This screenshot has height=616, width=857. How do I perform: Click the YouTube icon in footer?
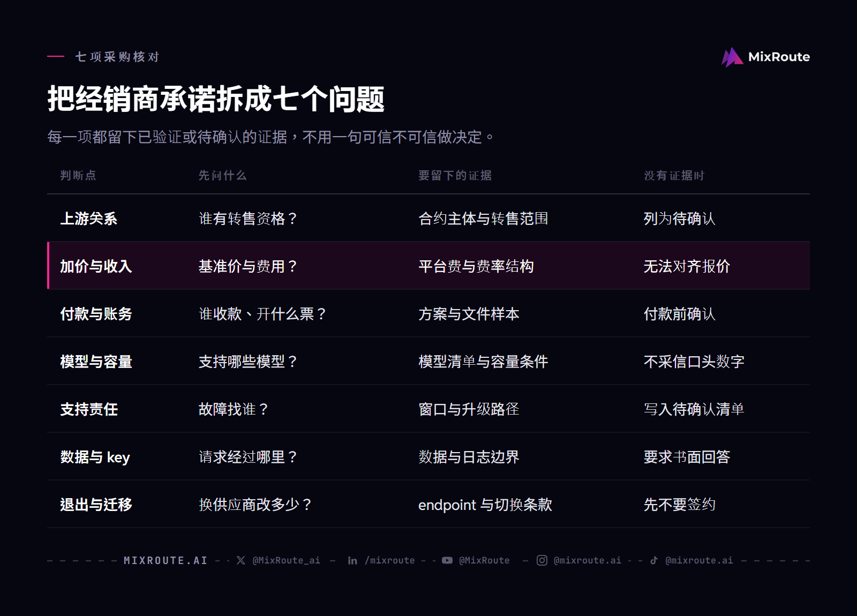[x=447, y=560]
